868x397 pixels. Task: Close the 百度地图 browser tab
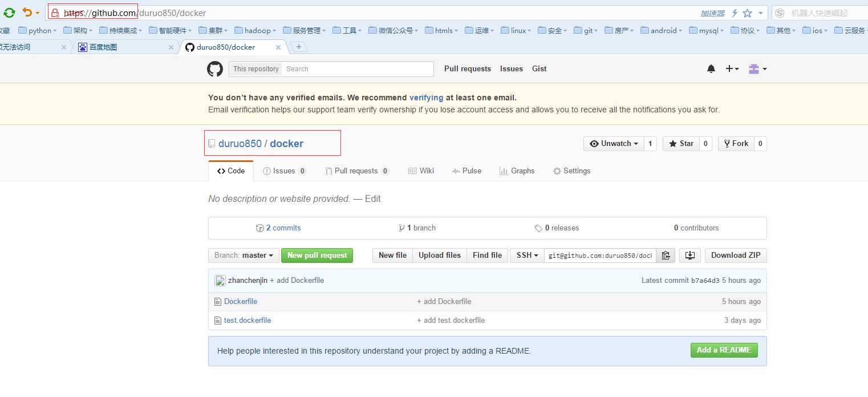[171, 47]
